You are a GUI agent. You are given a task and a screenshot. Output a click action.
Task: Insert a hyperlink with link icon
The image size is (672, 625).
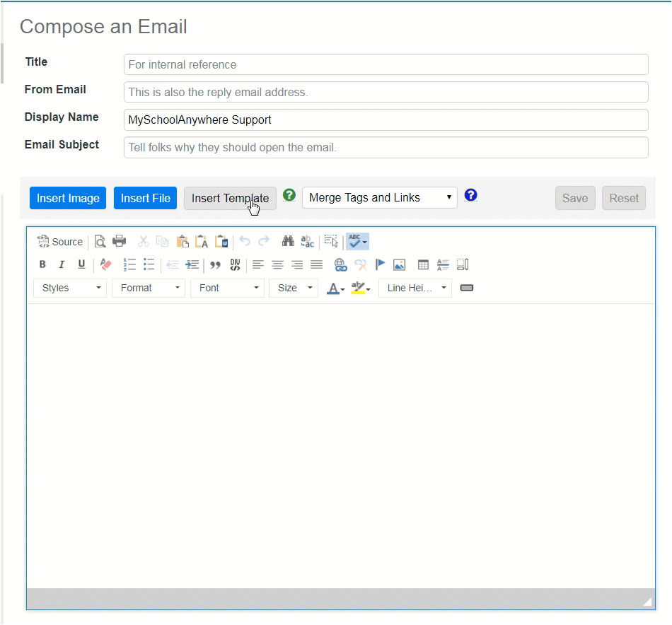coord(341,265)
